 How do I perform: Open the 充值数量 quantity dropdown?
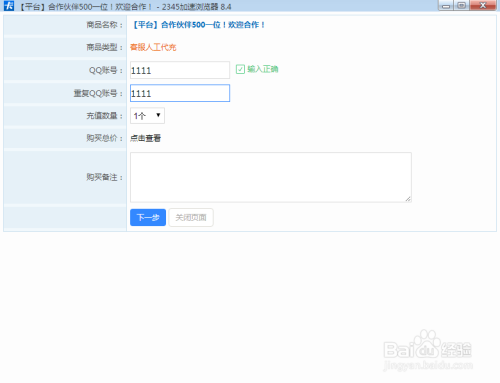[147, 116]
